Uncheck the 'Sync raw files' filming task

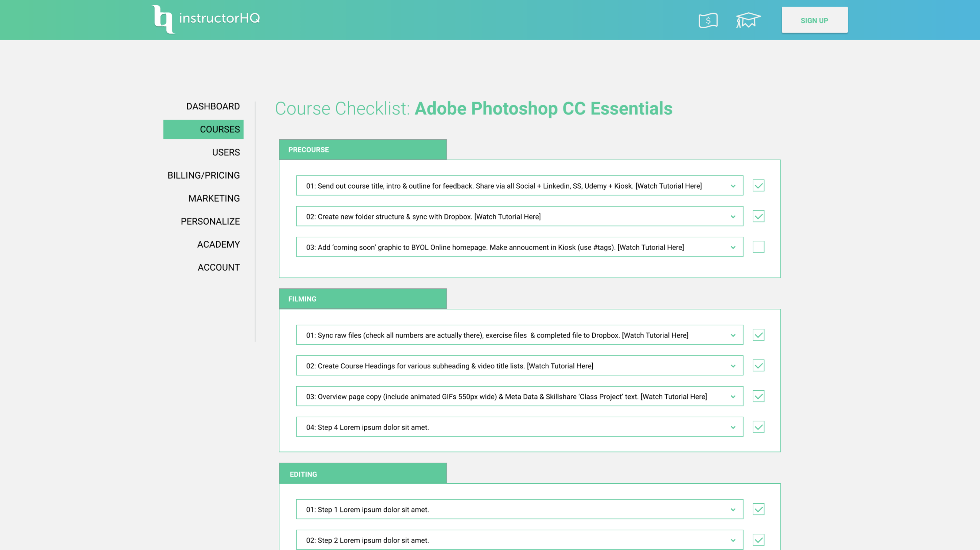[758, 335]
